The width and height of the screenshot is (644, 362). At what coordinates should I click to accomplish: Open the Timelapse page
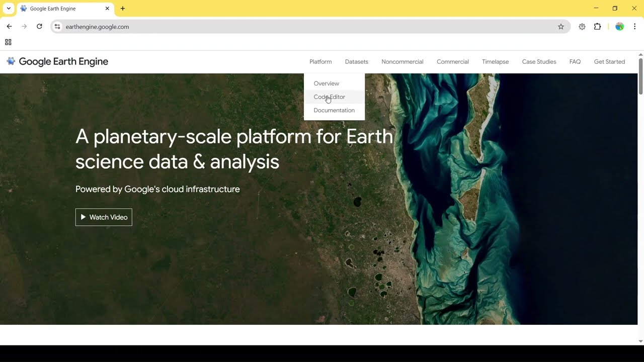click(495, 62)
